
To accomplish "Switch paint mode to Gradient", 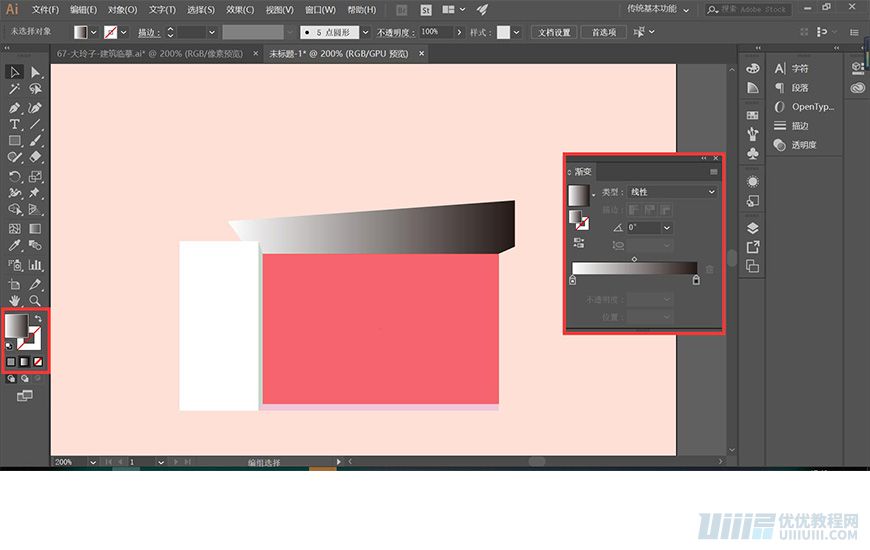I will click(25, 361).
